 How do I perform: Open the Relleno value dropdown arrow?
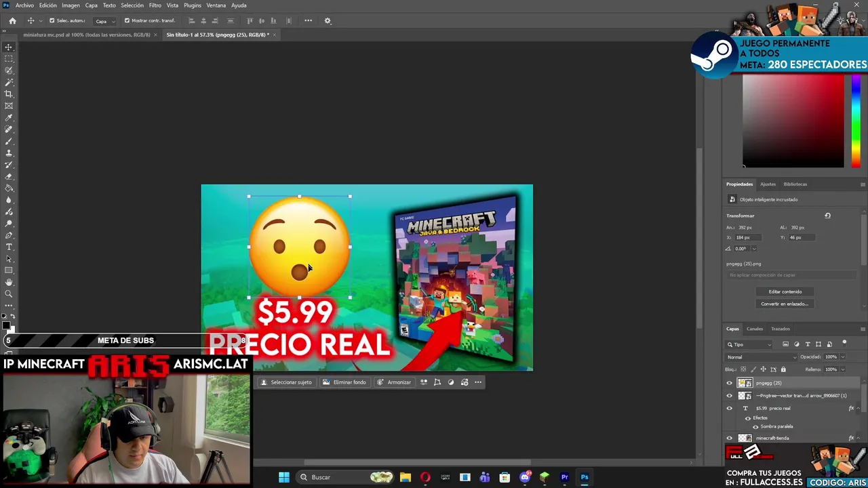point(843,369)
